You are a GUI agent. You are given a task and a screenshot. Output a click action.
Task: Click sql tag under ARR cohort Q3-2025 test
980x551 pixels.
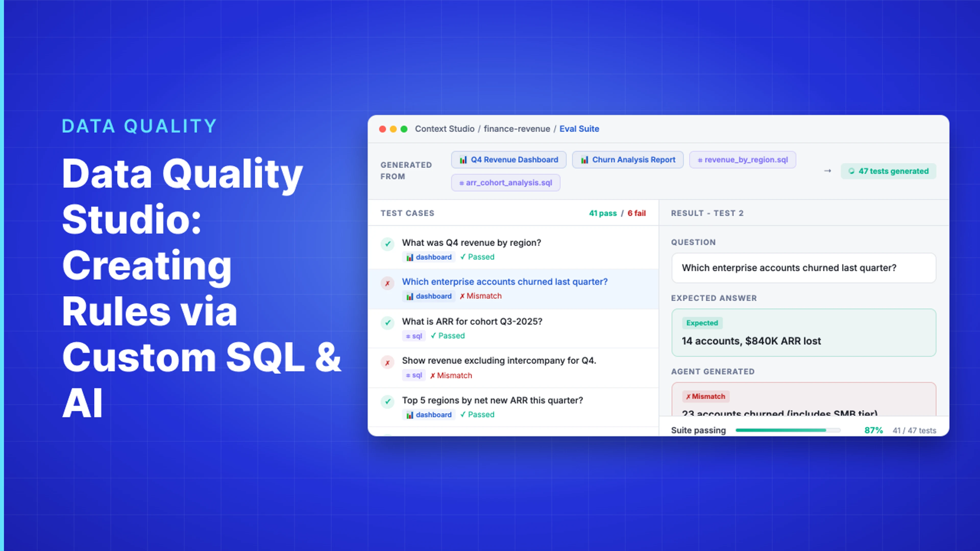[x=414, y=336]
